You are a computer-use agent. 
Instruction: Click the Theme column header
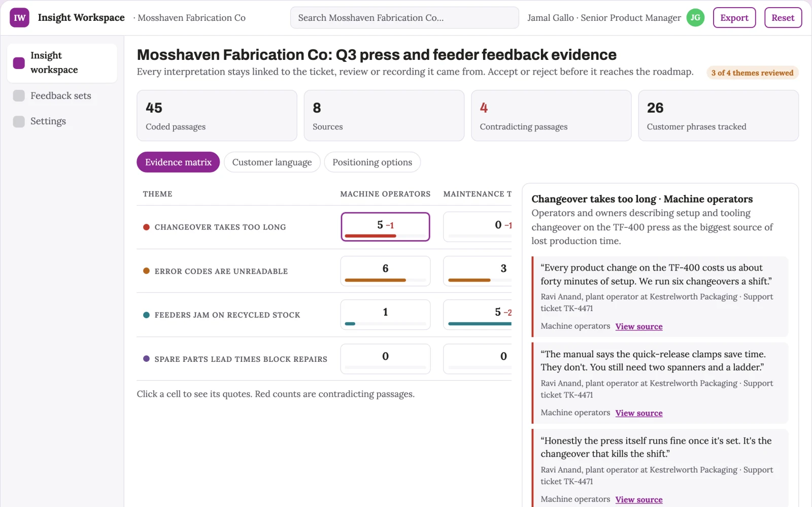(x=158, y=194)
